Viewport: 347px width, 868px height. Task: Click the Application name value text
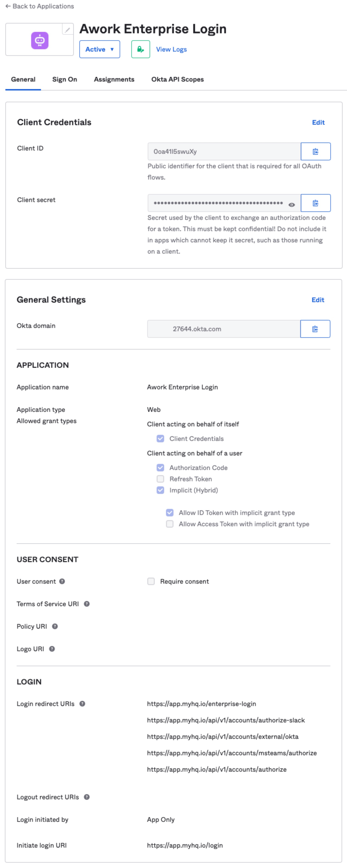click(x=182, y=387)
